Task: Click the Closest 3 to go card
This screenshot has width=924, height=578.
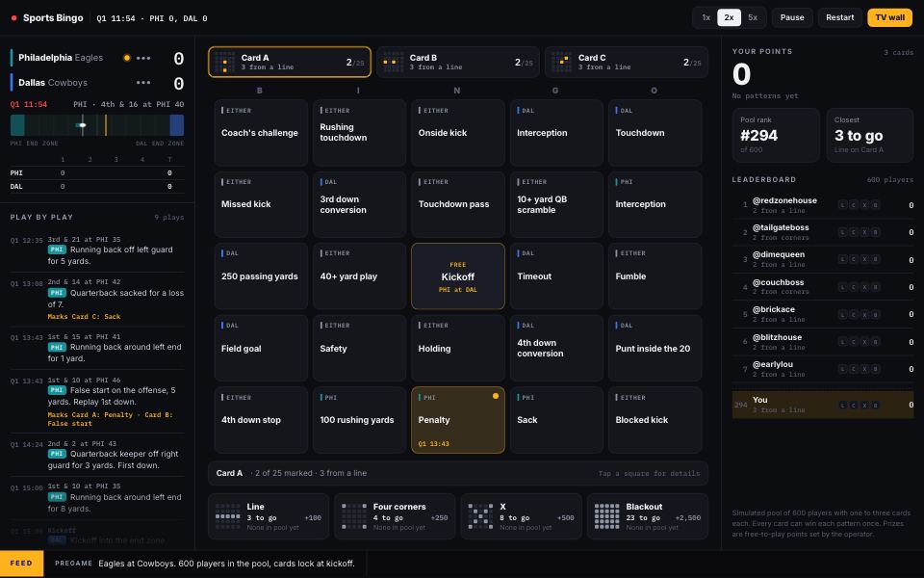Action: tap(870, 135)
